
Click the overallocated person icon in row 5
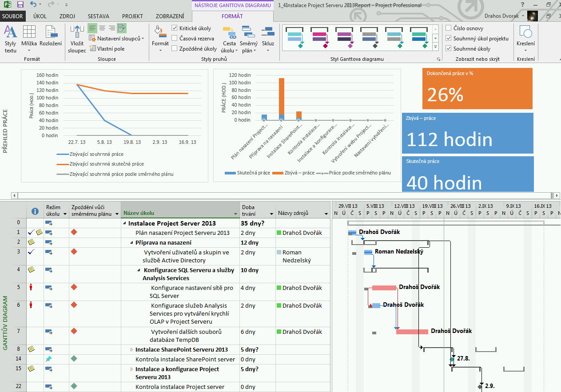click(31, 287)
